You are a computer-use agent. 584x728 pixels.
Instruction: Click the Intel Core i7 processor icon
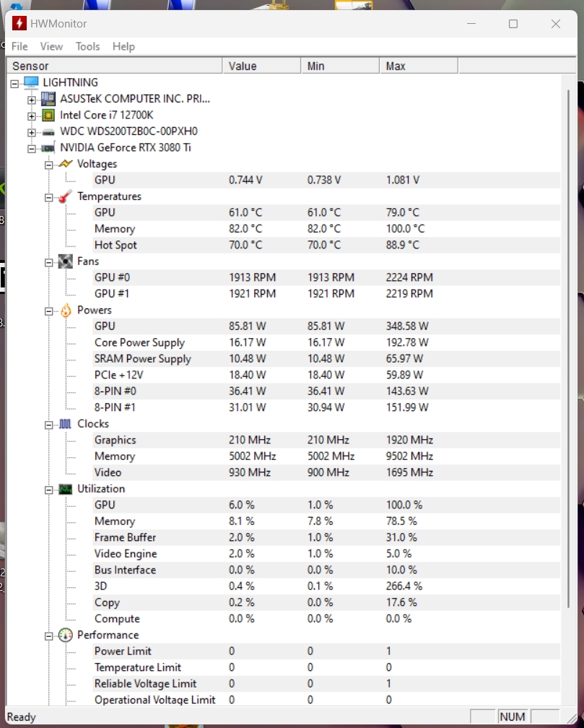click(x=48, y=115)
